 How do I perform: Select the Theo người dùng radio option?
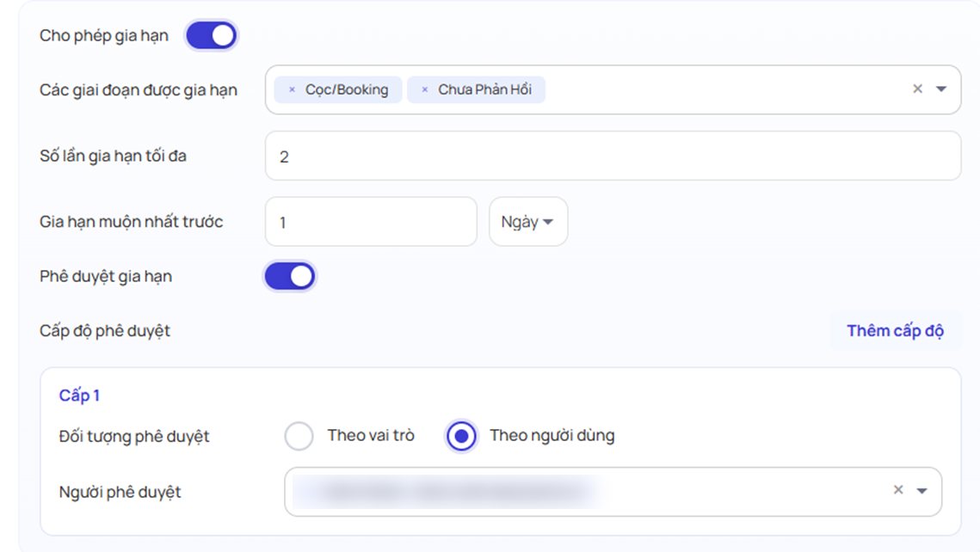click(x=461, y=436)
